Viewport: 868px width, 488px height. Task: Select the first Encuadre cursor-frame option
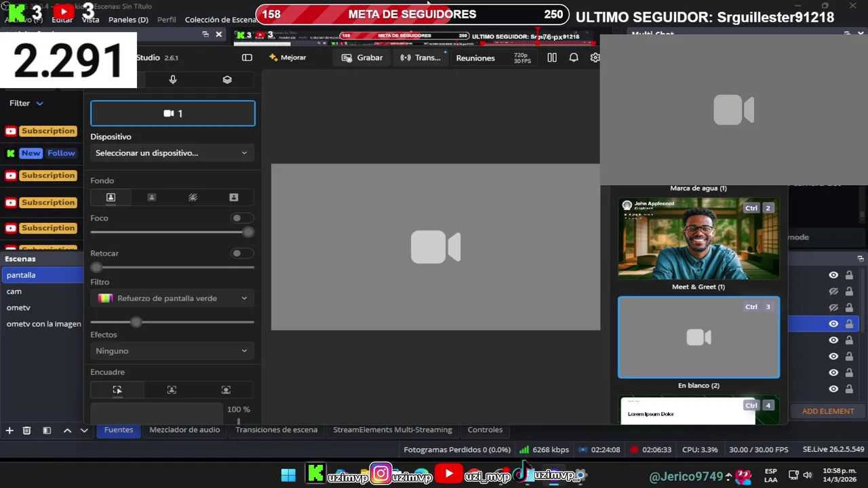tap(117, 390)
